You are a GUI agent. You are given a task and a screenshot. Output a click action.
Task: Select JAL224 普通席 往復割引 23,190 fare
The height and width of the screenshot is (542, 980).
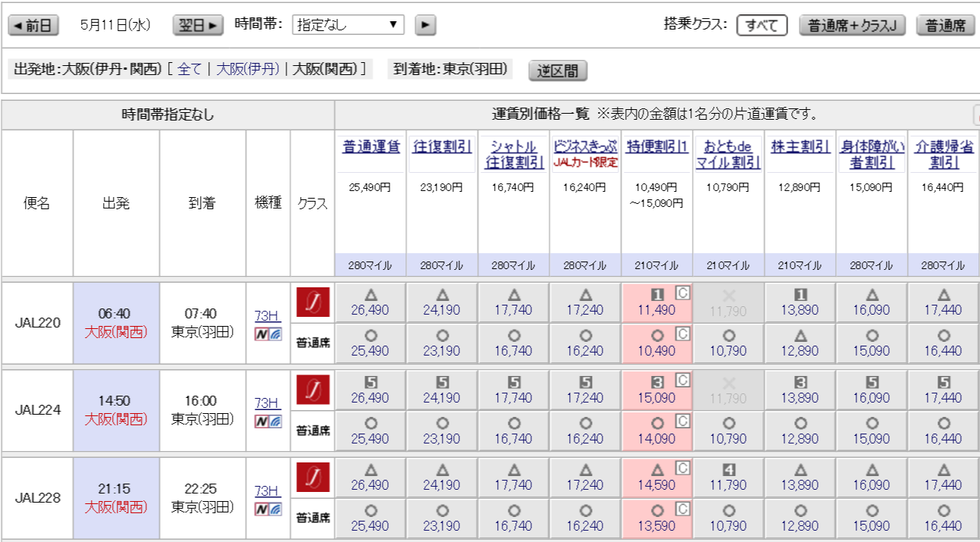[x=442, y=431]
